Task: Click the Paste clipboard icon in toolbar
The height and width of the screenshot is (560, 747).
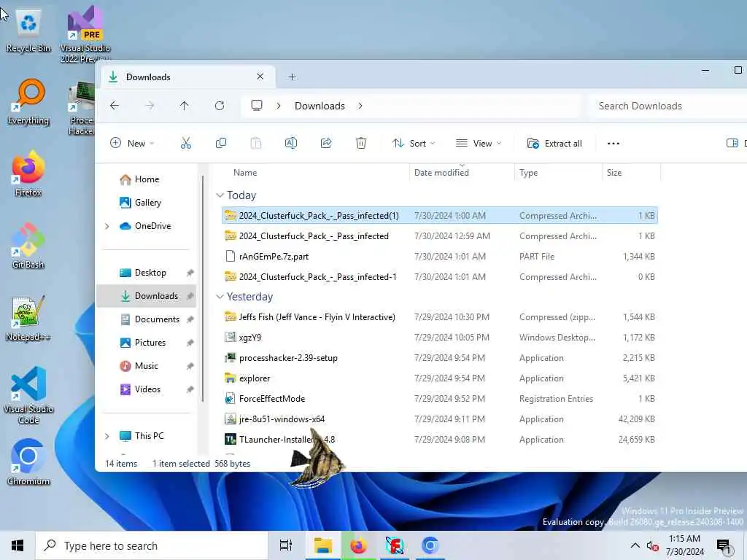Action: 256,143
